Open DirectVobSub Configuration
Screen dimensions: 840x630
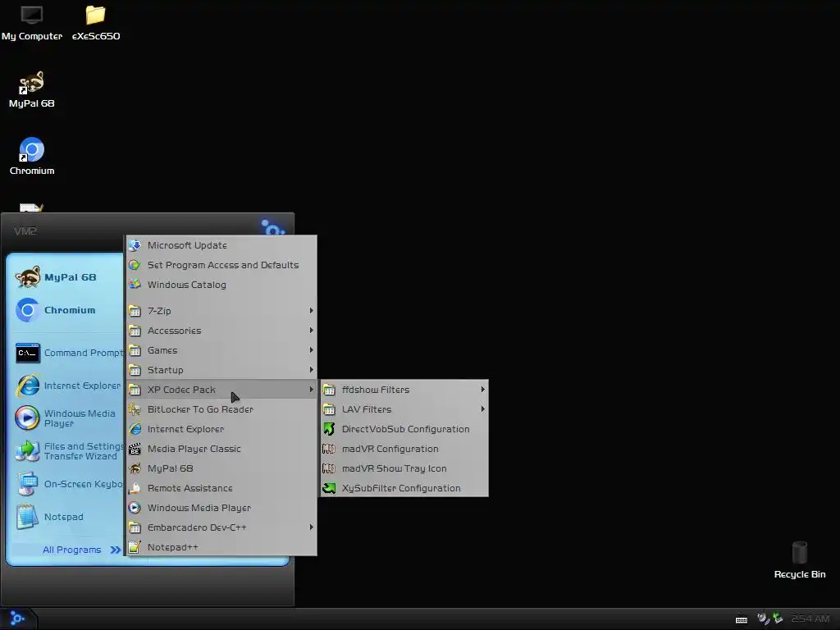click(x=404, y=429)
